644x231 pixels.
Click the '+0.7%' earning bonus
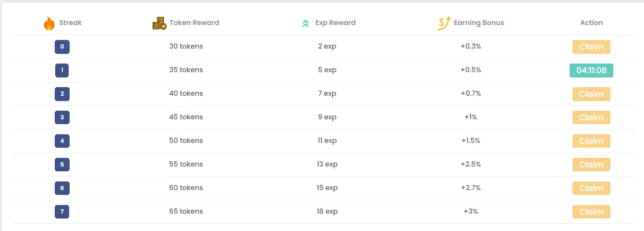coord(471,94)
